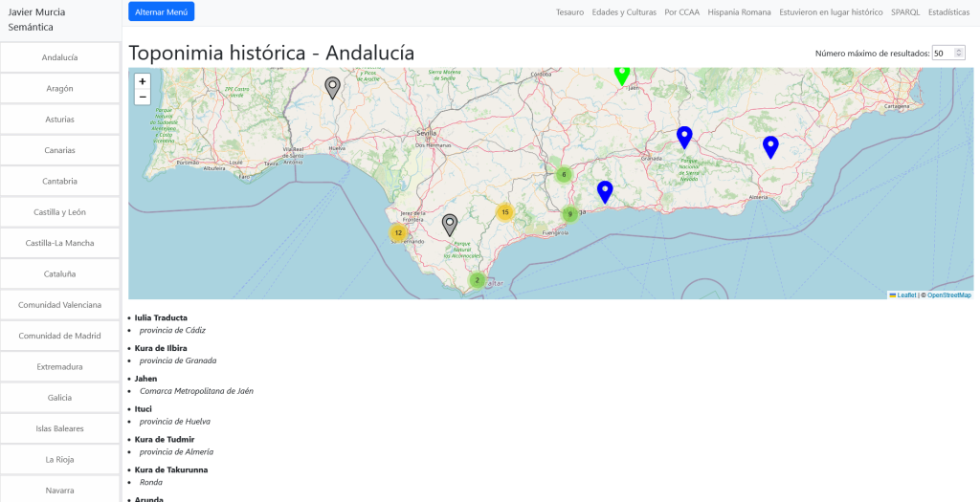The width and height of the screenshot is (980, 502).
Task: Zoom out on the map
Action: (x=143, y=97)
